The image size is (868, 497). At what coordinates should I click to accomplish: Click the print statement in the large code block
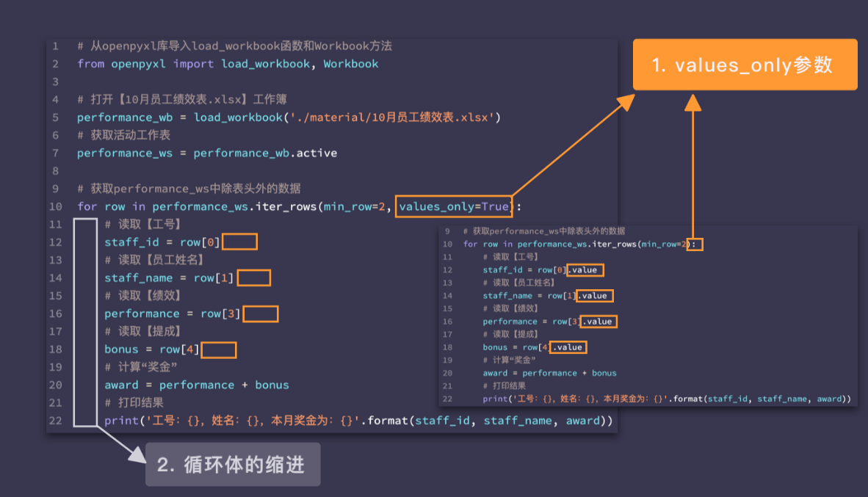tap(358, 421)
